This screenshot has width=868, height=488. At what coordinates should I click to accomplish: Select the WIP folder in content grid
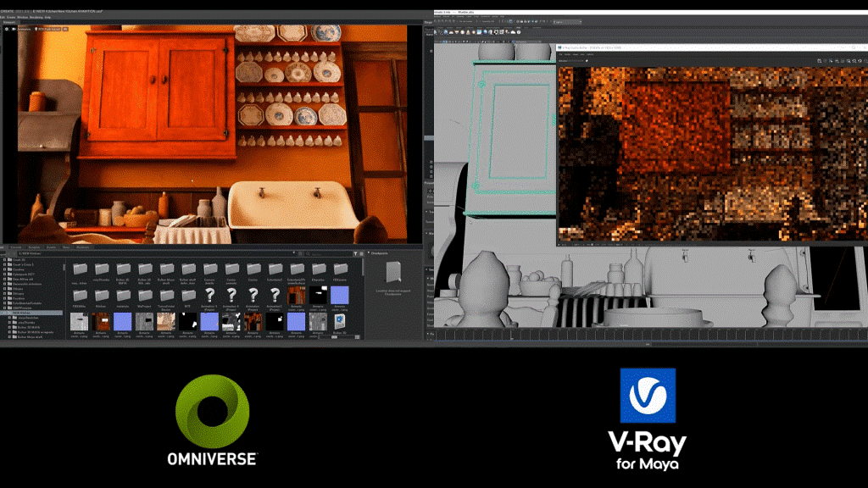pyautogui.click(x=188, y=296)
